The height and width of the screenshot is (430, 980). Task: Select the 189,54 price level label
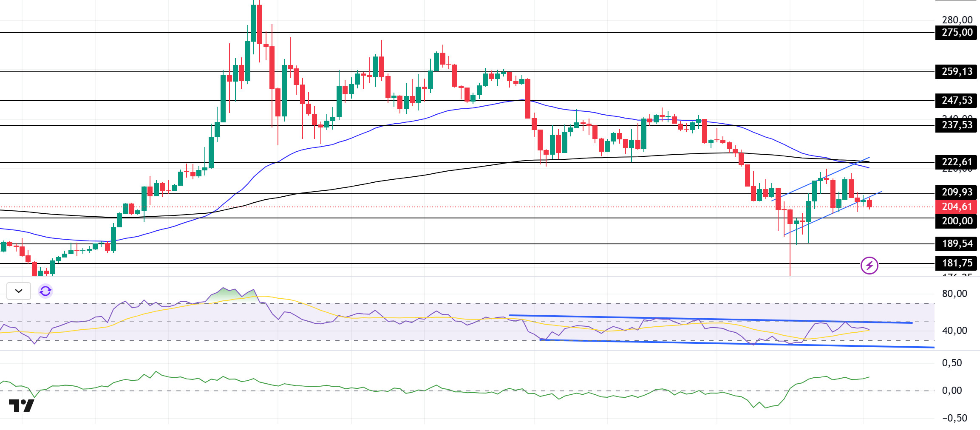pos(956,243)
